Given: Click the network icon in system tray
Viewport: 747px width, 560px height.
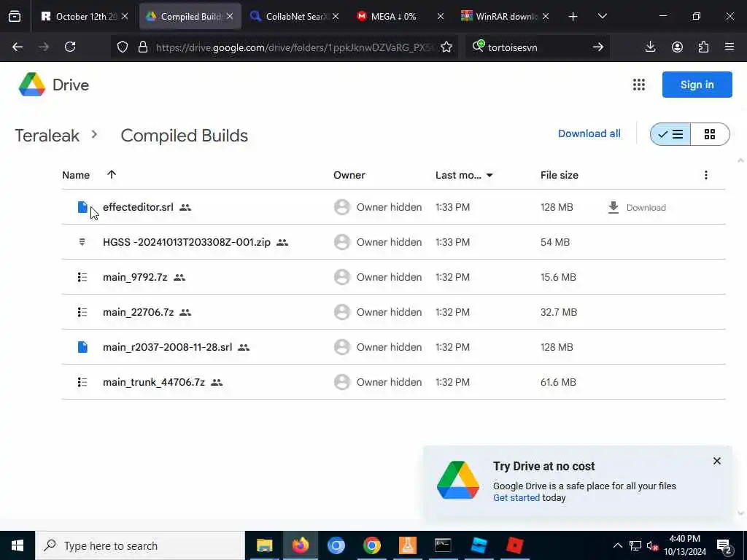Looking at the screenshot, I should pyautogui.click(x=635, y=545).
